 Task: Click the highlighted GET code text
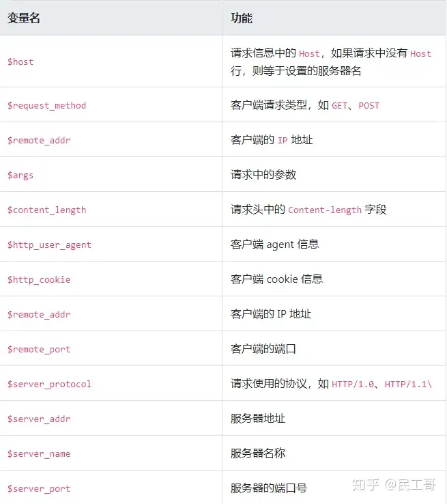[x=339, y=106]
